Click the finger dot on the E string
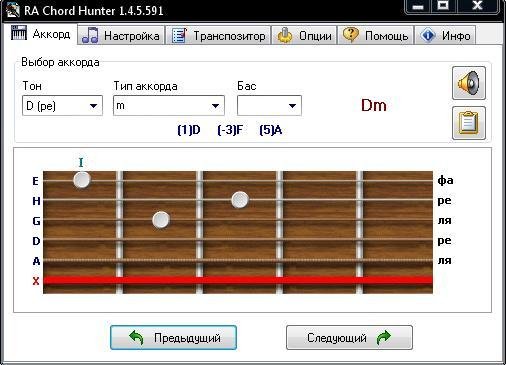506x365 pixels. (x=82, y=180)
